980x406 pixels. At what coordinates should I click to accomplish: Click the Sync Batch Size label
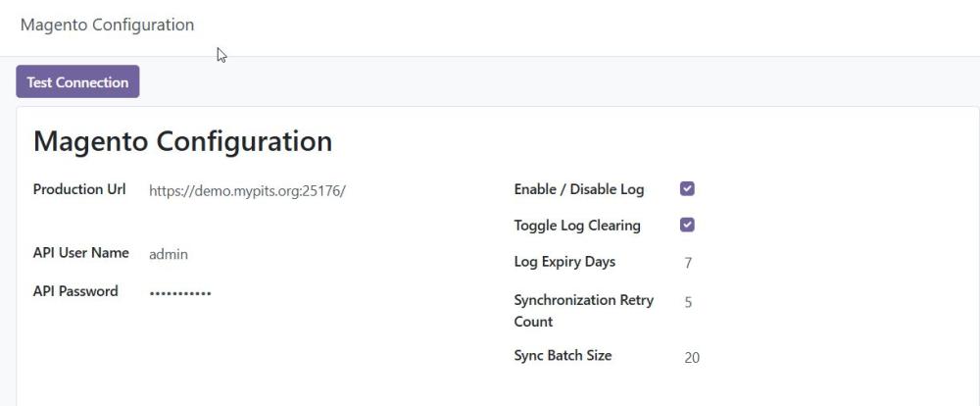click(x=563, y=355)
